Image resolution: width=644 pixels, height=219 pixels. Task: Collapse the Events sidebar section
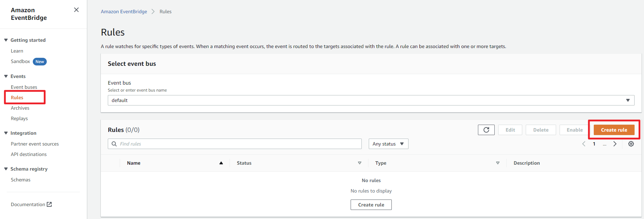6,76
